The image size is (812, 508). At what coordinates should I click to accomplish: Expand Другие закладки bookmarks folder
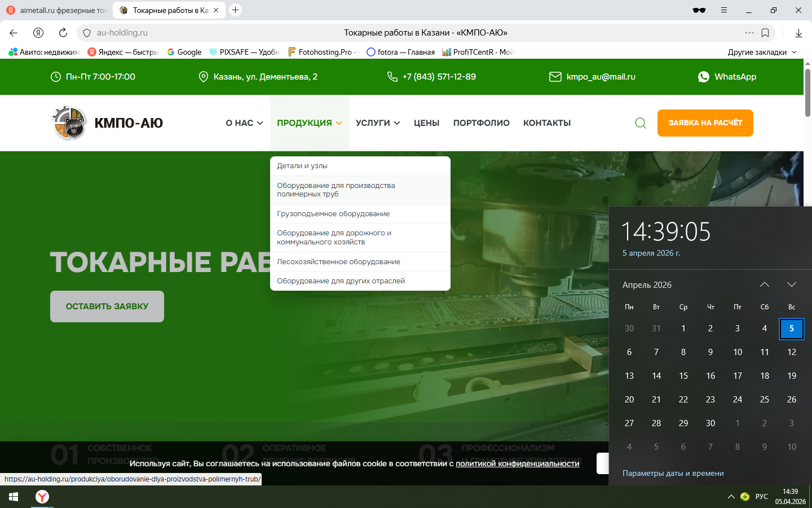[x=762, y=52]
